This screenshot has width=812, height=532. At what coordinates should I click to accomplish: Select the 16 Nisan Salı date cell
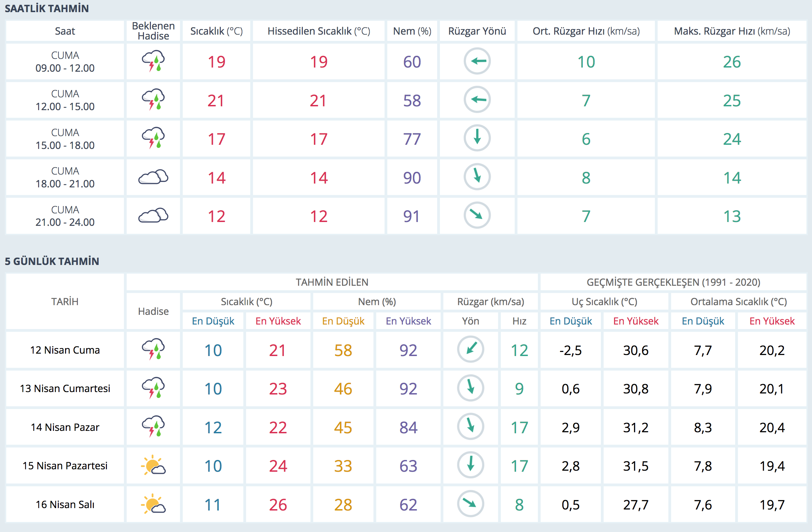(65, 504)
